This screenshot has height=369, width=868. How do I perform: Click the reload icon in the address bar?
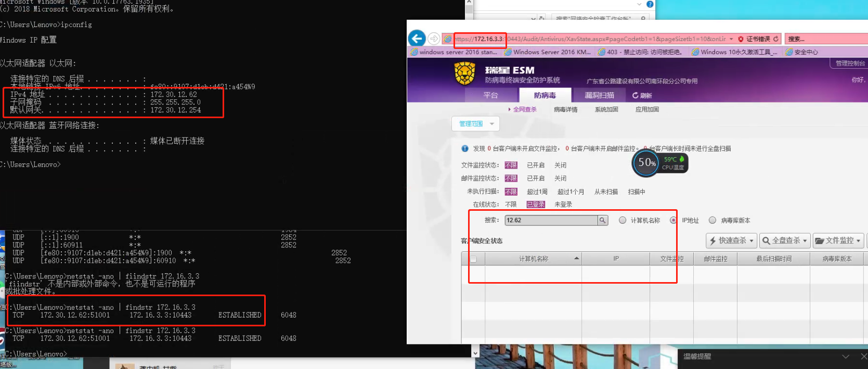tap(775, 39)
